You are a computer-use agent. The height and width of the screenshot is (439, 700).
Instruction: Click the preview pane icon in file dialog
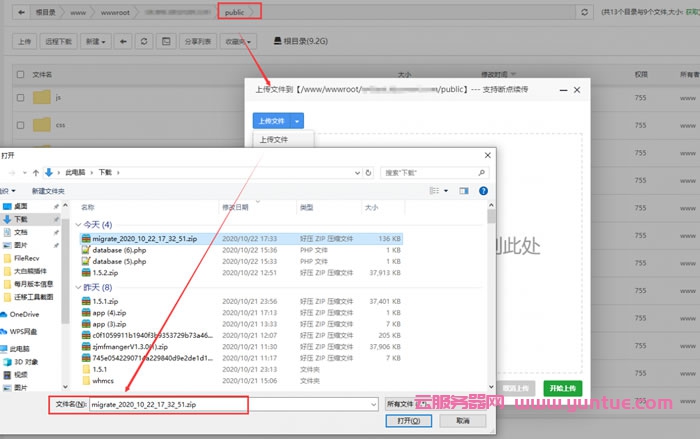click(466, 190)
